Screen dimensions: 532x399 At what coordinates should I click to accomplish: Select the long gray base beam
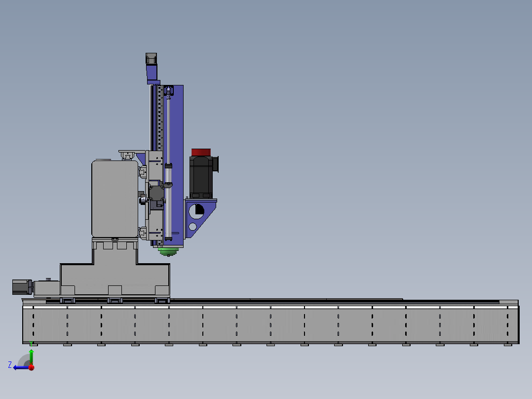coord(270,324)
